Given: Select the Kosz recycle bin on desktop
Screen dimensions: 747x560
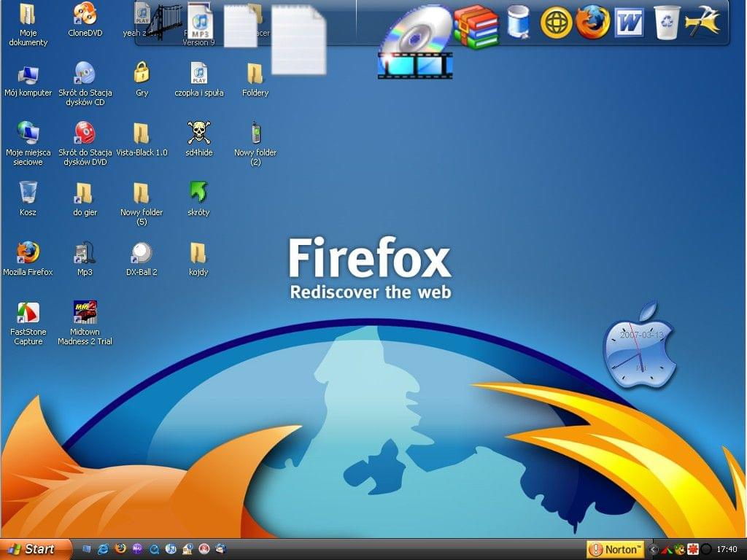Looking at the screenshot, I should coord(28,193).
